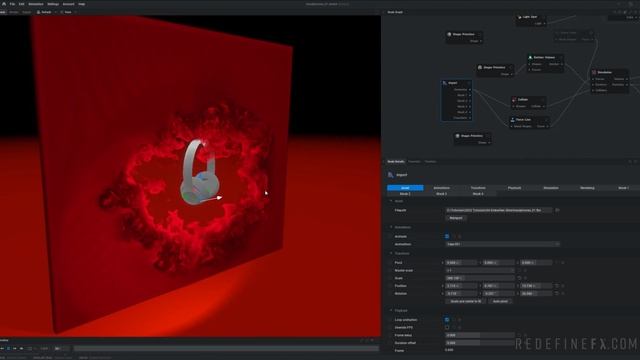Adjust the Frame delay slider
Viewport: 640px width, 360px height.
pos(480,335)
